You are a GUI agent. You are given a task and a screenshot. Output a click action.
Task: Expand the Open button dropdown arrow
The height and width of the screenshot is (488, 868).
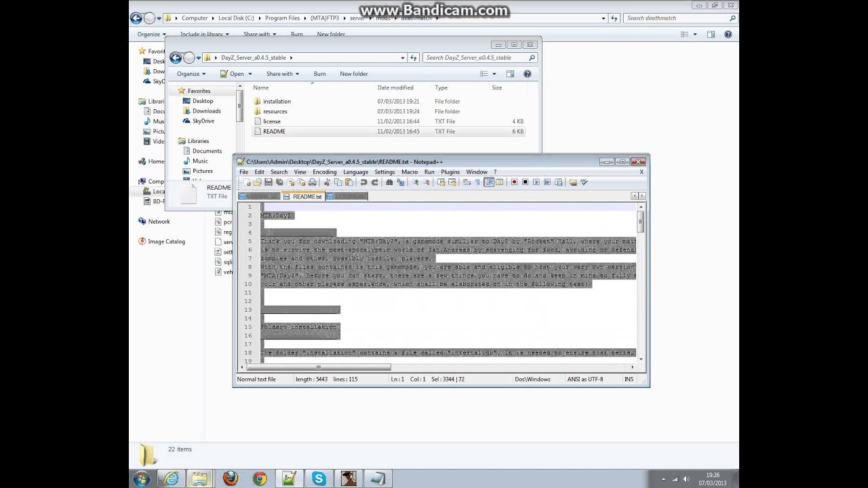pos(250,74)
